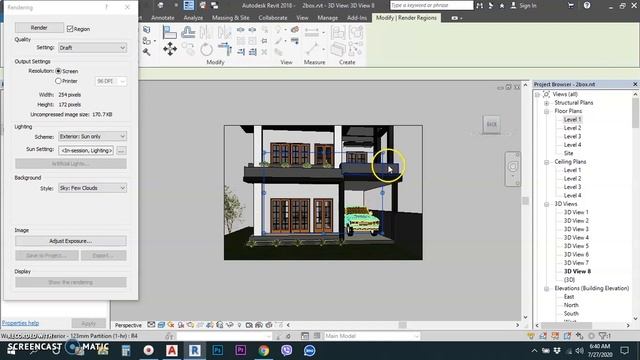This screenshot has width=640, height=360.
Task: Click the Delete X icon in the Modify panel
Action: (x=264, y=52)
